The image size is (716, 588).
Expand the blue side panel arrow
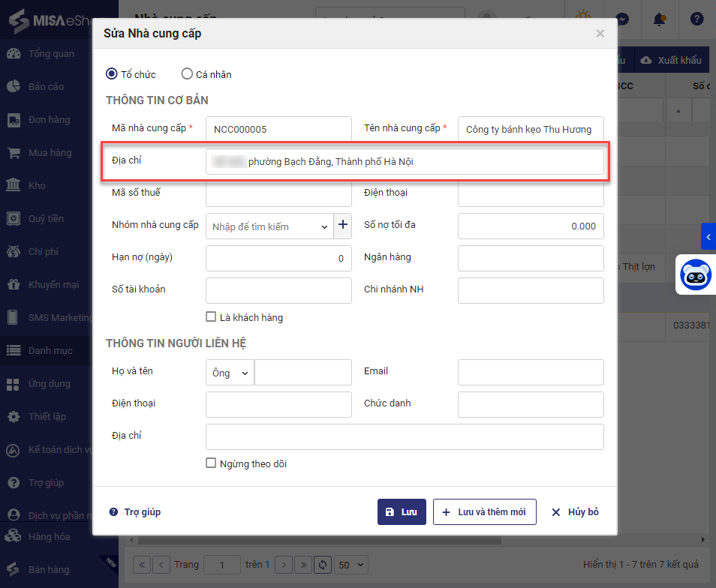708,237
